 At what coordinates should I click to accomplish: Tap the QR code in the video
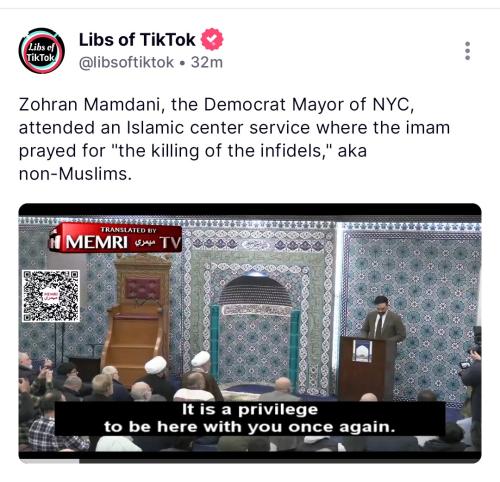[51, 296]
